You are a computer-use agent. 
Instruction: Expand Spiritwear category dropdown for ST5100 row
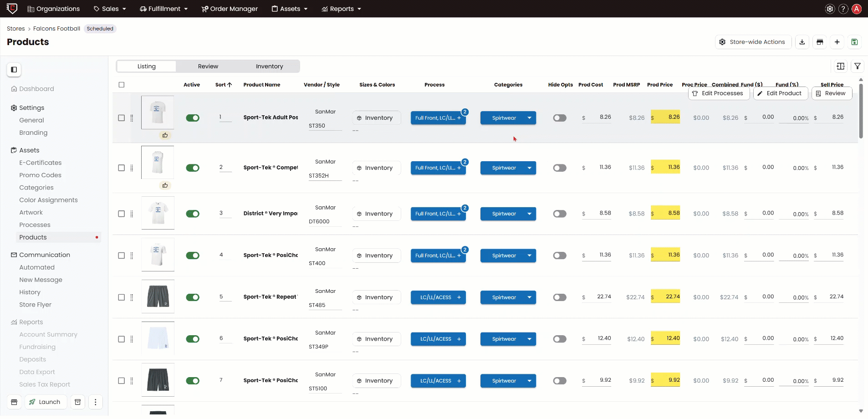tap(529, 381)
